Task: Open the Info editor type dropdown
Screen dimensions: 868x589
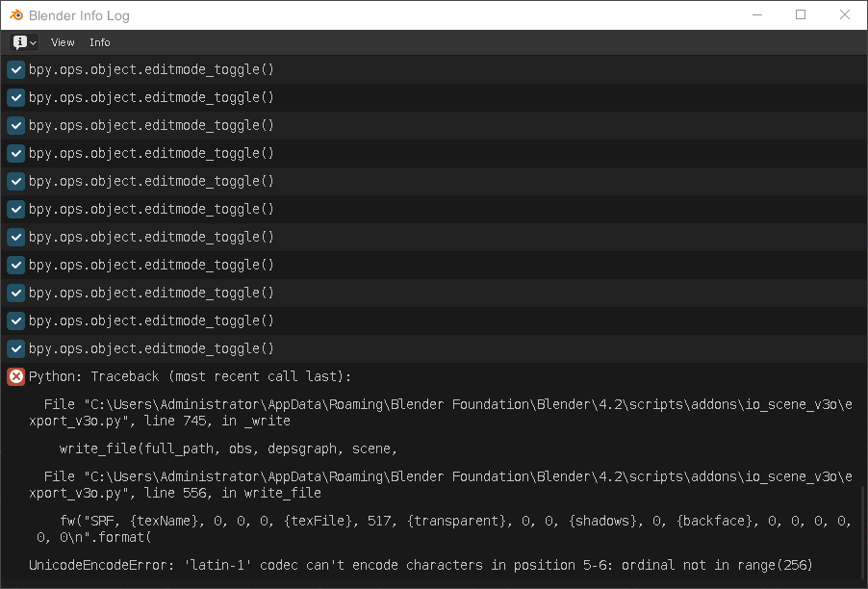Action: 25,42
